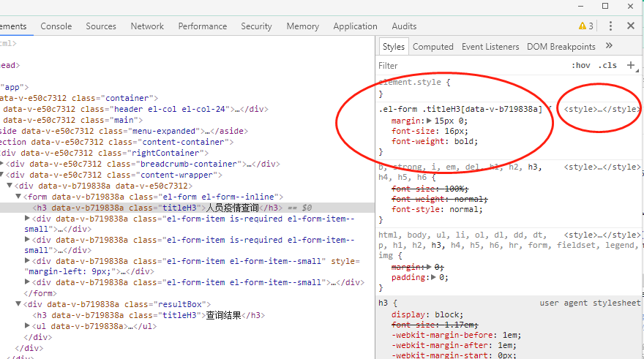Click the Filter styles input
Screen dimensions: 644x359
472,66
